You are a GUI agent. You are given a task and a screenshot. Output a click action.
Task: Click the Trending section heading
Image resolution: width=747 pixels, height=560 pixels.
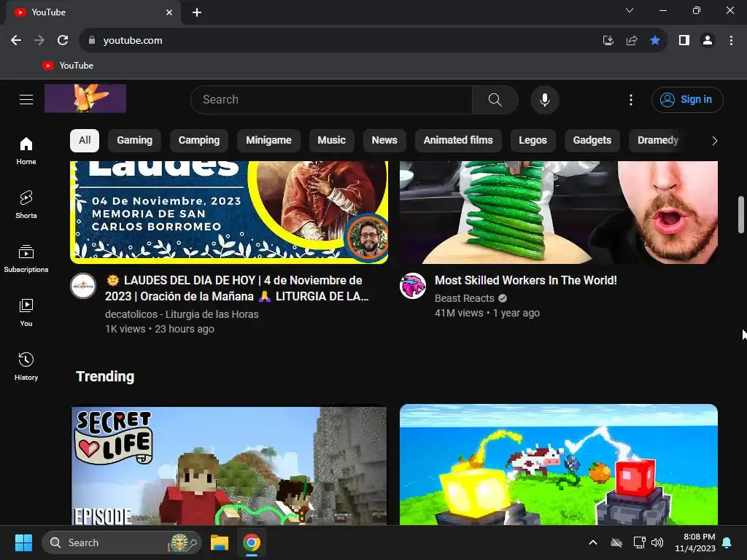point(105,377)
